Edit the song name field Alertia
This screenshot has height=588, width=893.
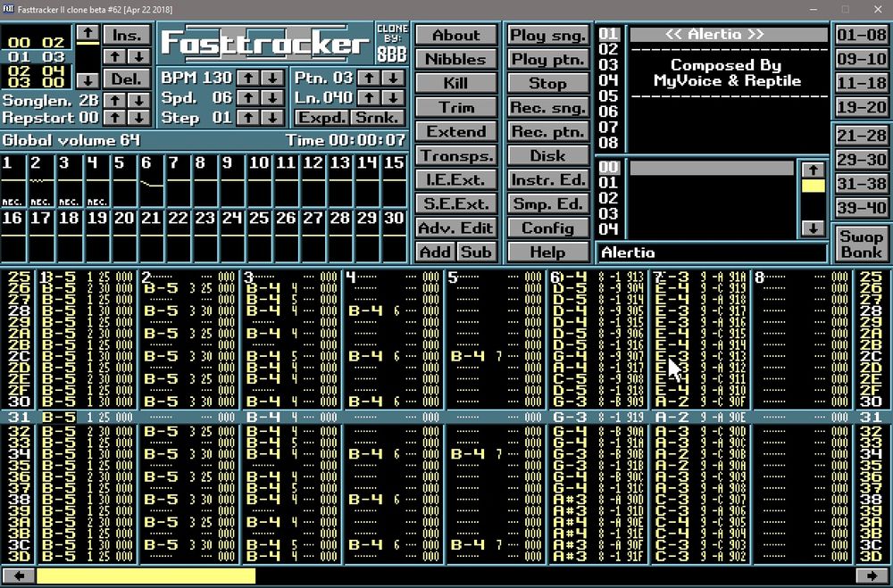pyautogui.click(x=712, y=253)
